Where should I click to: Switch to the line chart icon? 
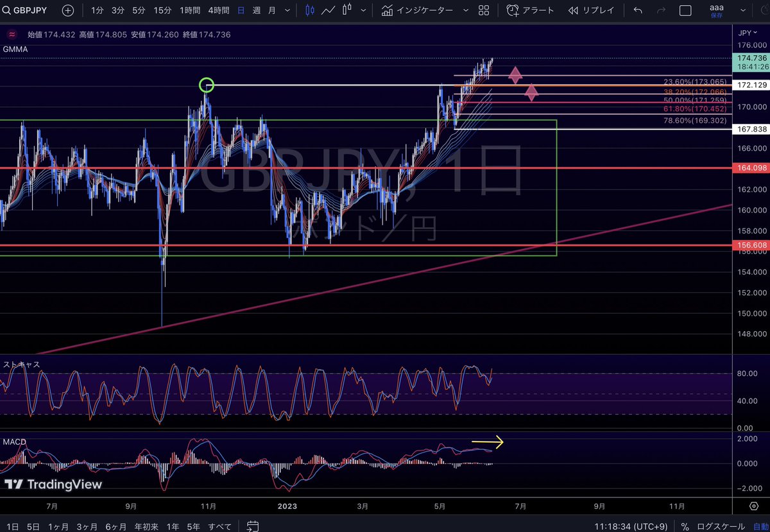(x=329, y=10)
